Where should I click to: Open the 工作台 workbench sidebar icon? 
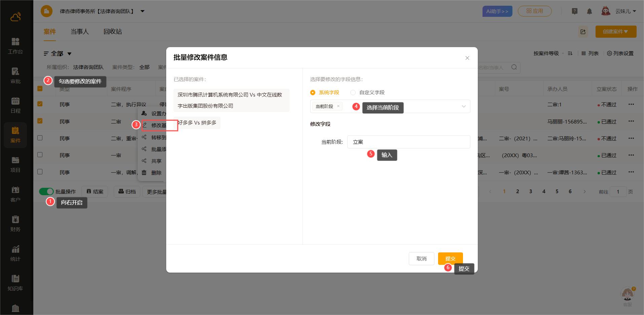15,46
